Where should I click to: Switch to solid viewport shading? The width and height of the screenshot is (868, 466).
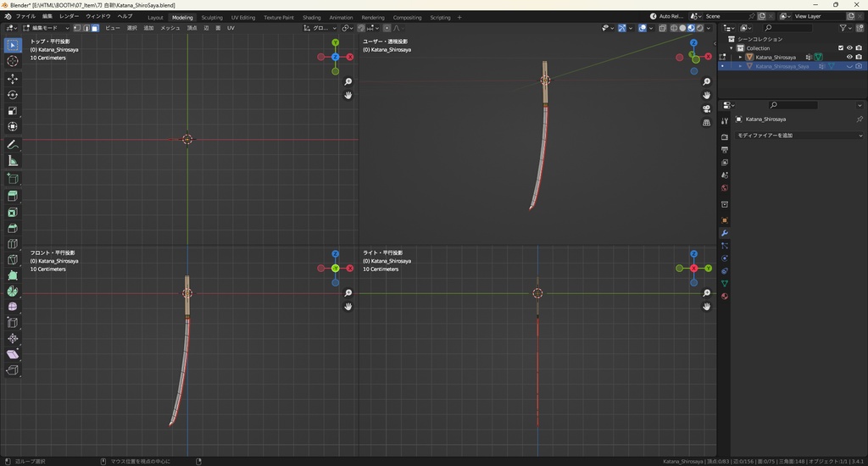(682, 28)
